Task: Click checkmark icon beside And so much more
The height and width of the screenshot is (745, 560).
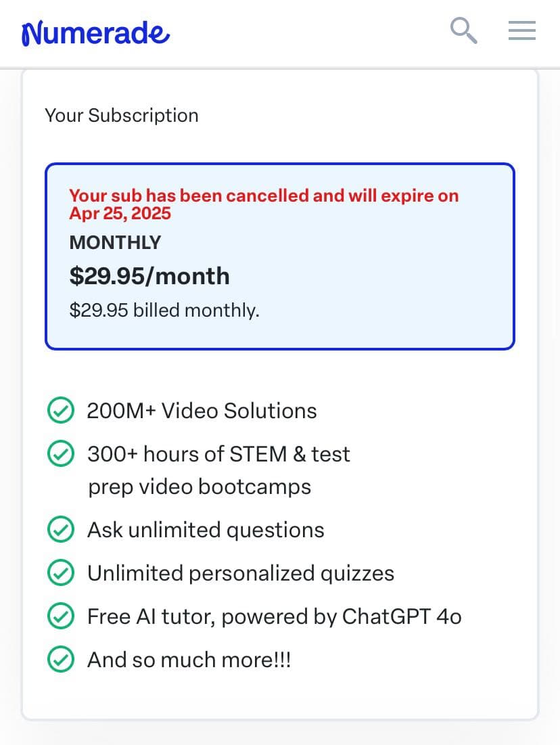Action: tap(61, 660)
